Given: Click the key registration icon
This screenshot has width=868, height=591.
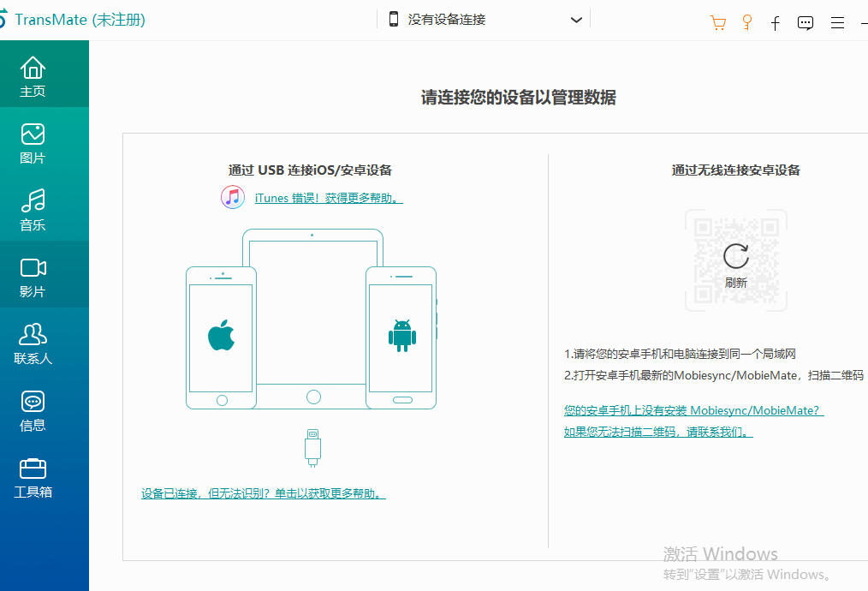Looking at the screenshot, I should 746,22.
